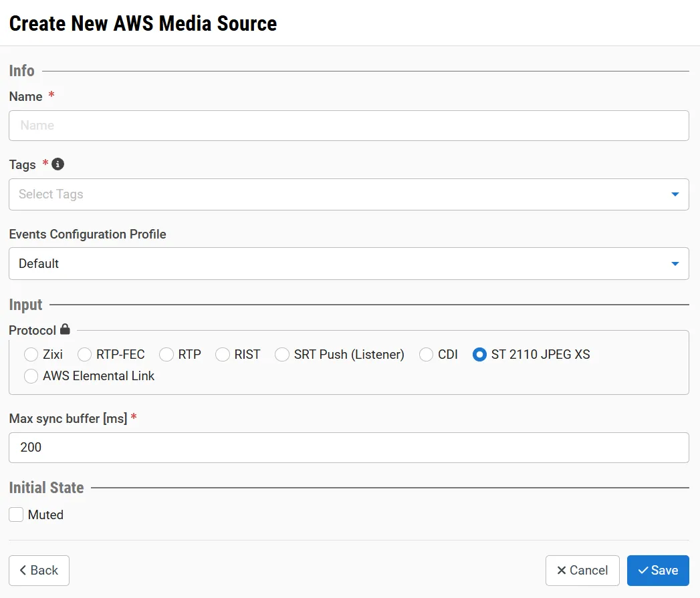Click the Initial State section heading

[x=46, y=488]
